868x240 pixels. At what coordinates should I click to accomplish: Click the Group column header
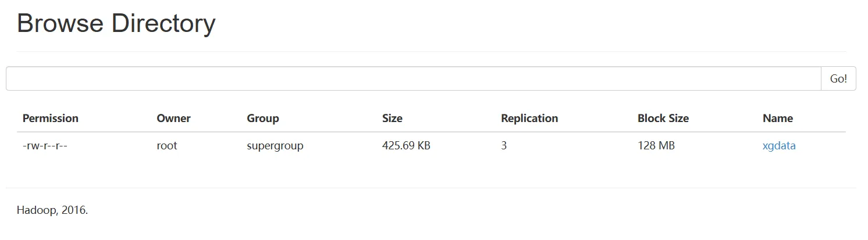pos(263,118)
